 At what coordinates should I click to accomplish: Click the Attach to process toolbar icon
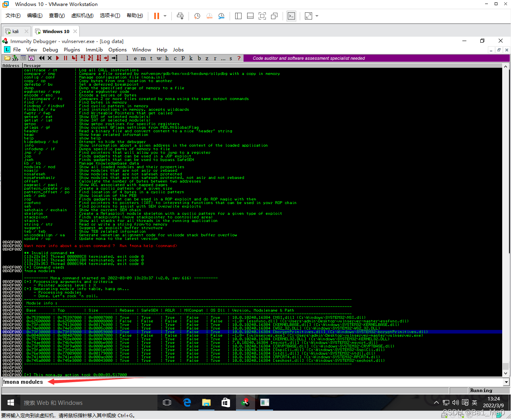click(x=15, y=58)
